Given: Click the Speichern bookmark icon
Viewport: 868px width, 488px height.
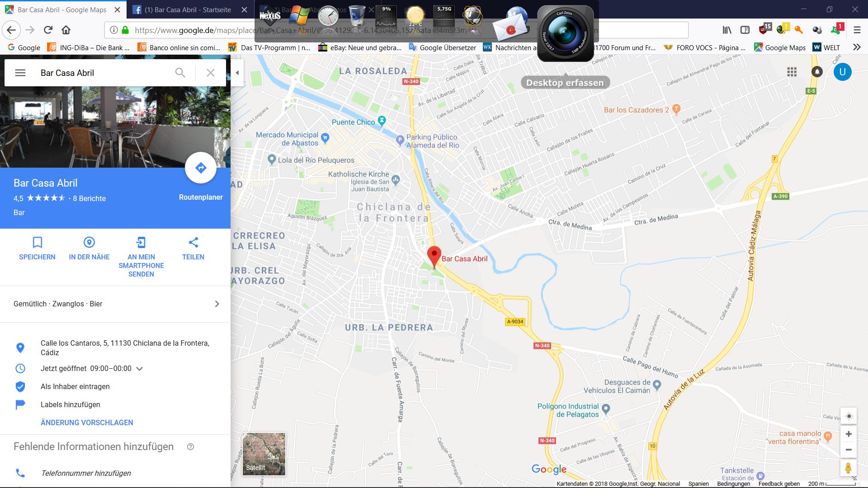Looking at the screenshot, I should pyautogui.click(x=37, y=243).
